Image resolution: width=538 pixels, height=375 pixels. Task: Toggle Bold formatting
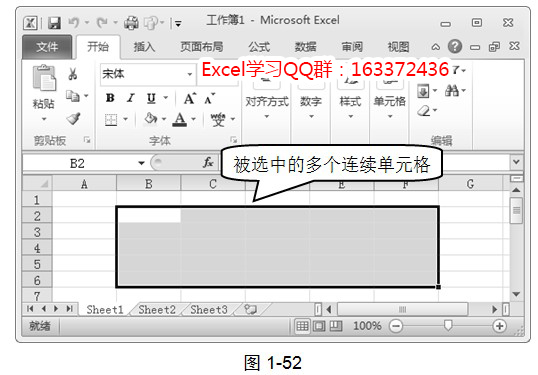[110, 98]
